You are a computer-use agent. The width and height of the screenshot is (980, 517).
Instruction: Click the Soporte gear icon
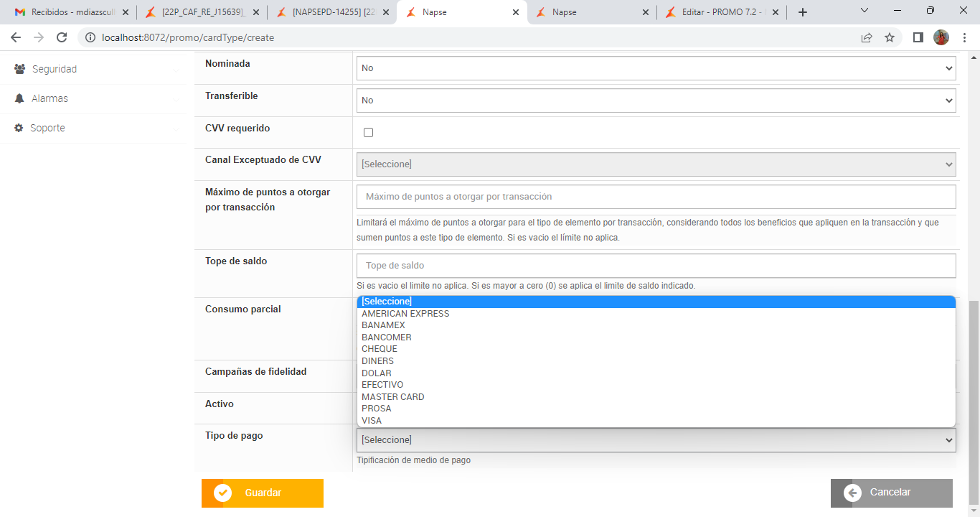tap(19, 128)
